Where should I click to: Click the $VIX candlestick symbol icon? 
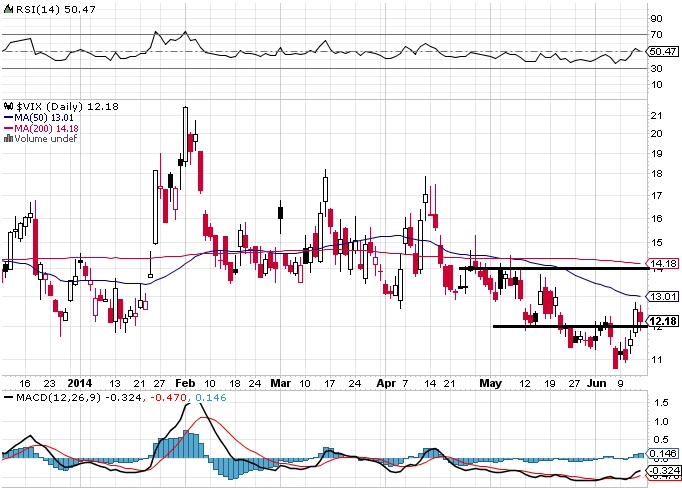point(8,107)
